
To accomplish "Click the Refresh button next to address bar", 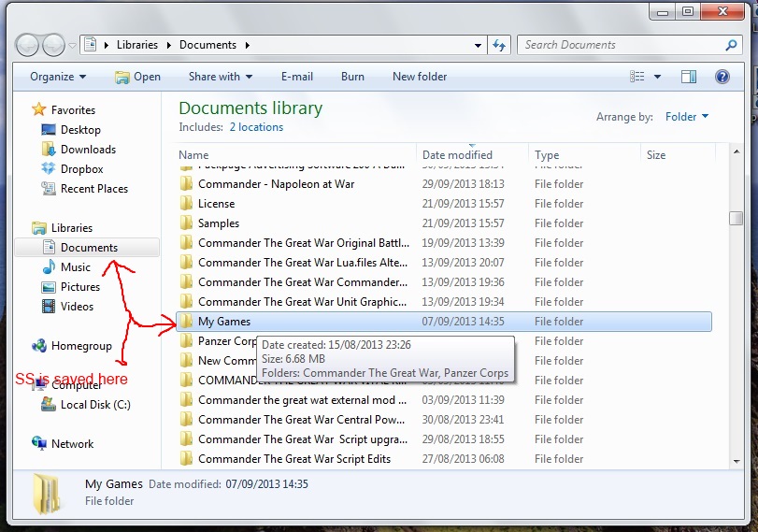I will (499, 46).
